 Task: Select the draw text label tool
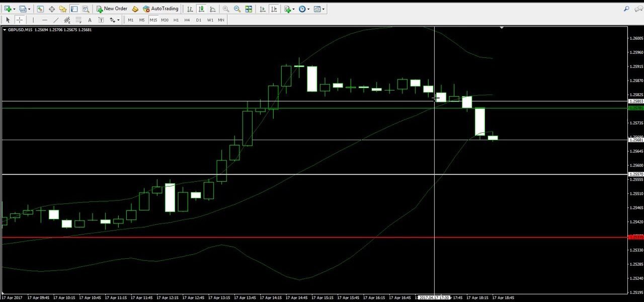(x=101, y=20)
